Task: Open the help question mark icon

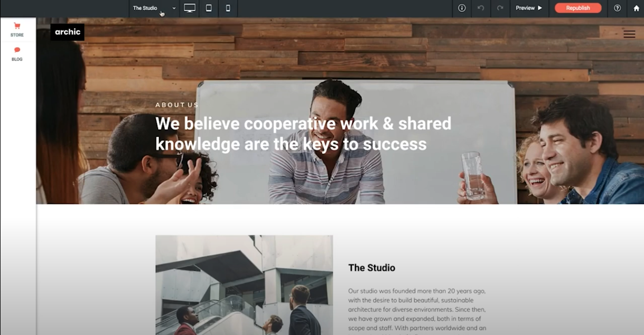Action: [x=617, y=8]
